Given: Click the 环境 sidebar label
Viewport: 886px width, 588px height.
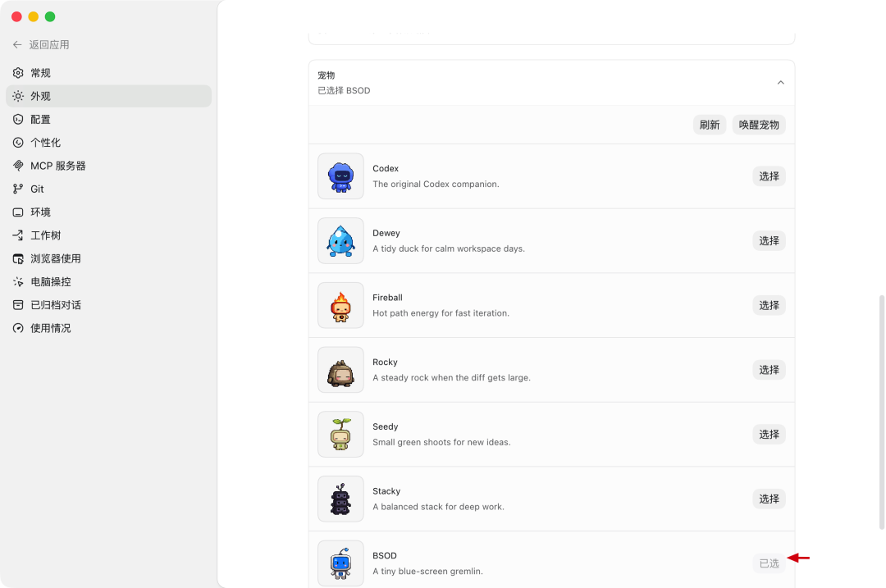Looking at the screenshot, I should [x=41, y=212].
